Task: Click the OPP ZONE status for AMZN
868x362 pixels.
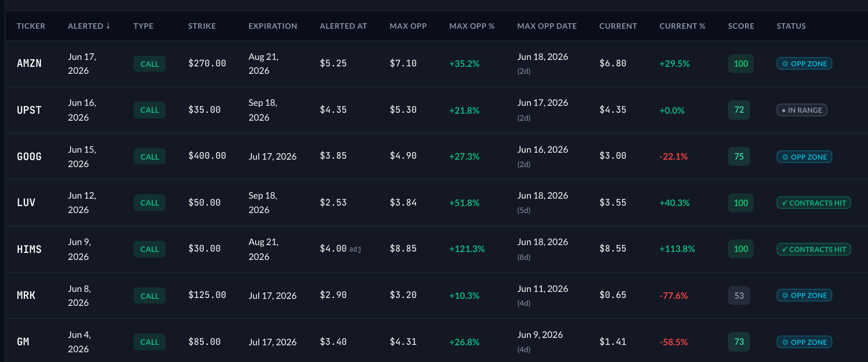Action: pos(804,64)
